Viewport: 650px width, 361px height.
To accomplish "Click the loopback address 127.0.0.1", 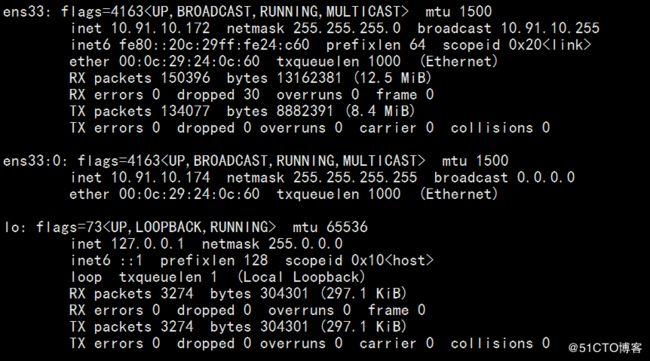I will [148, 244].
